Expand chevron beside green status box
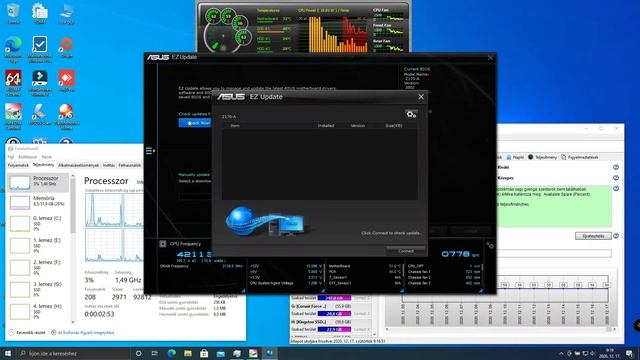The image size is (640, 360). [616, 189]
